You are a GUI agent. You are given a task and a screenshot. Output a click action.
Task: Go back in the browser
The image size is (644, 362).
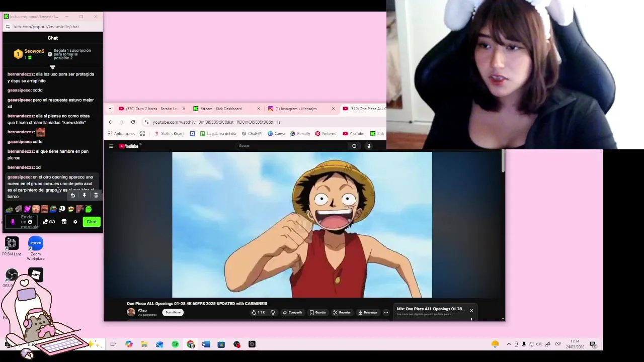(111, 122)
